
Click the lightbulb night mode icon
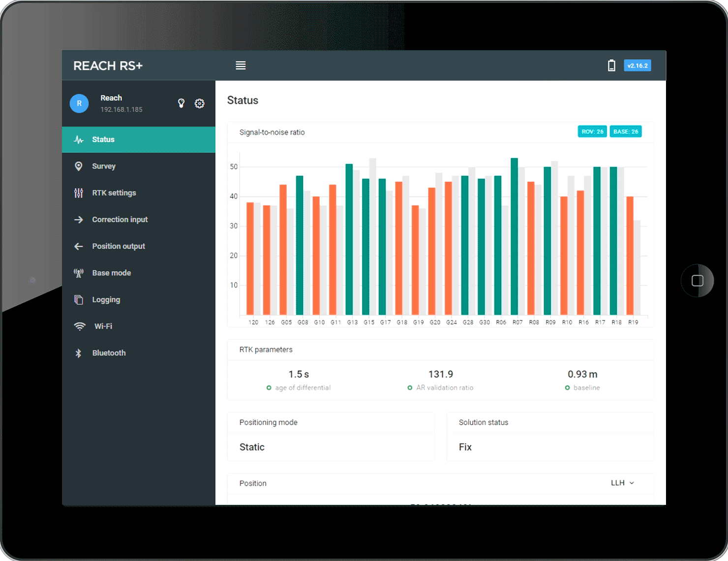click(x=181, y=103)
